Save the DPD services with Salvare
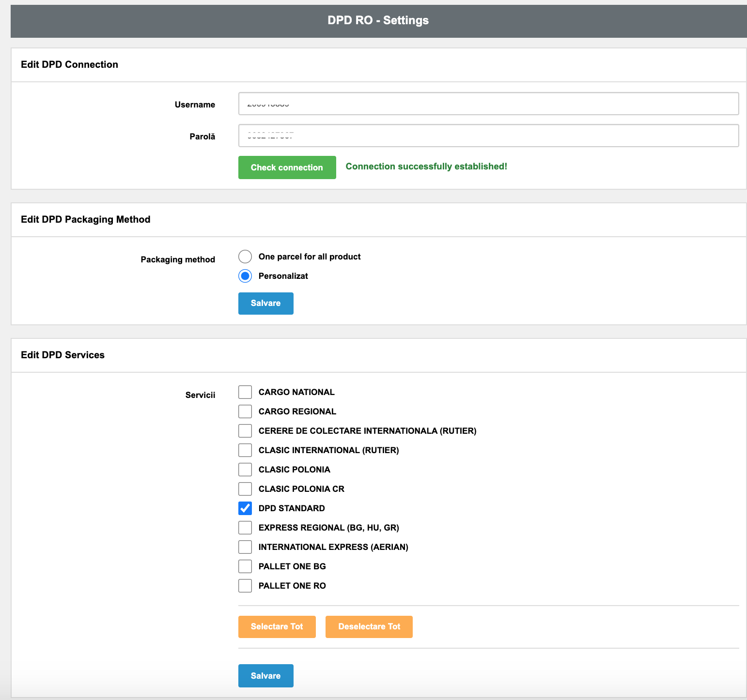Image resolution: width=747 pixels, height=700 pixels. point(266,676)
